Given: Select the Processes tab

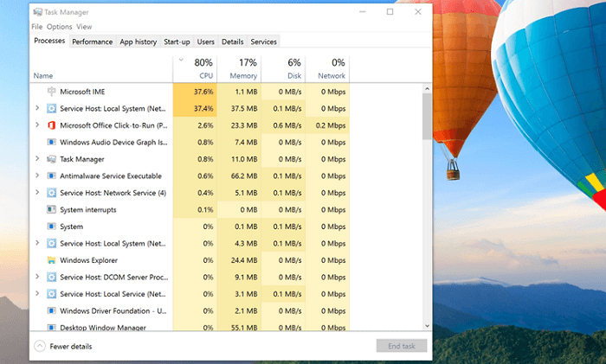Looking at the screenshot, I should [49, 41].
